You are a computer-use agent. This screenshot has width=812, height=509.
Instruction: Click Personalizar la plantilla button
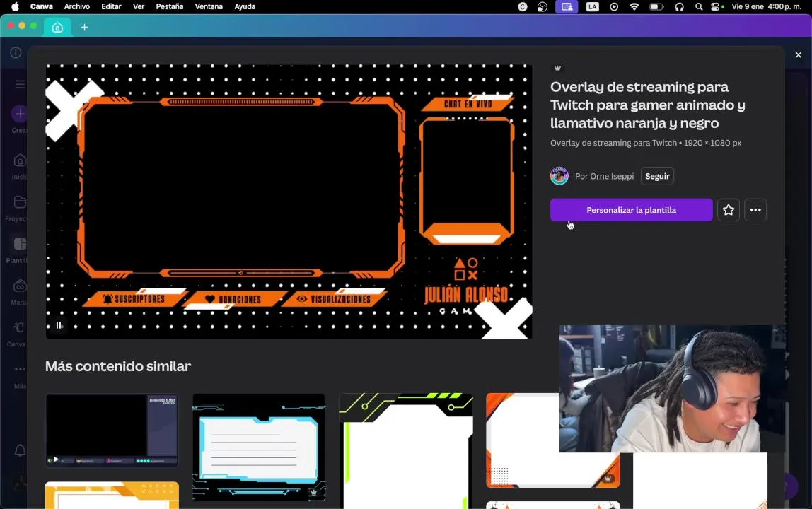(x=631, y=210)
